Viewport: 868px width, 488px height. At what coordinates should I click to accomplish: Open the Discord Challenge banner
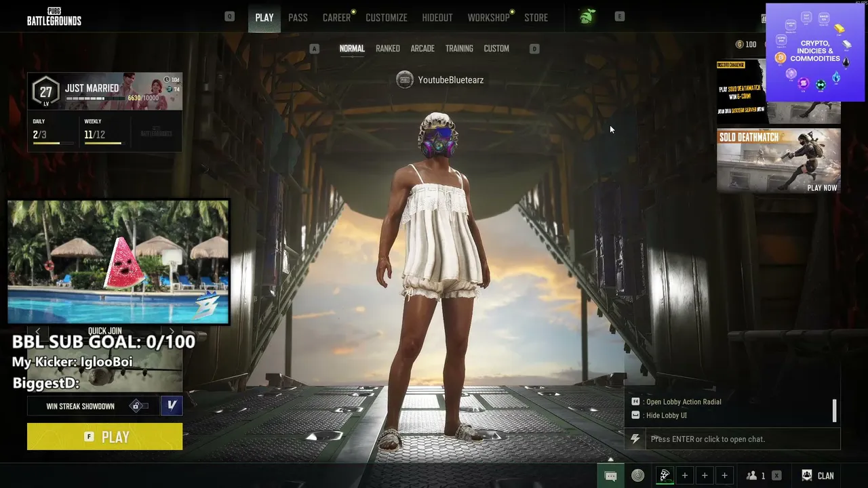coord(741,91)
